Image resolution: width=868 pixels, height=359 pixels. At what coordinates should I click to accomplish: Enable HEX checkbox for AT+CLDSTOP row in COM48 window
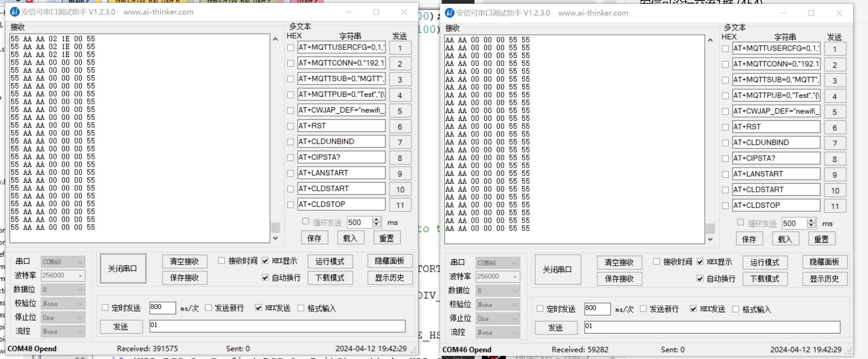291,205
